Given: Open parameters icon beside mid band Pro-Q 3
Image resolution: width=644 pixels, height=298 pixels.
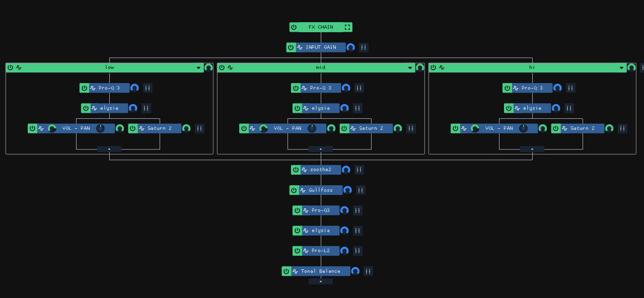Looking at the screenshot, I should (359, 88).
